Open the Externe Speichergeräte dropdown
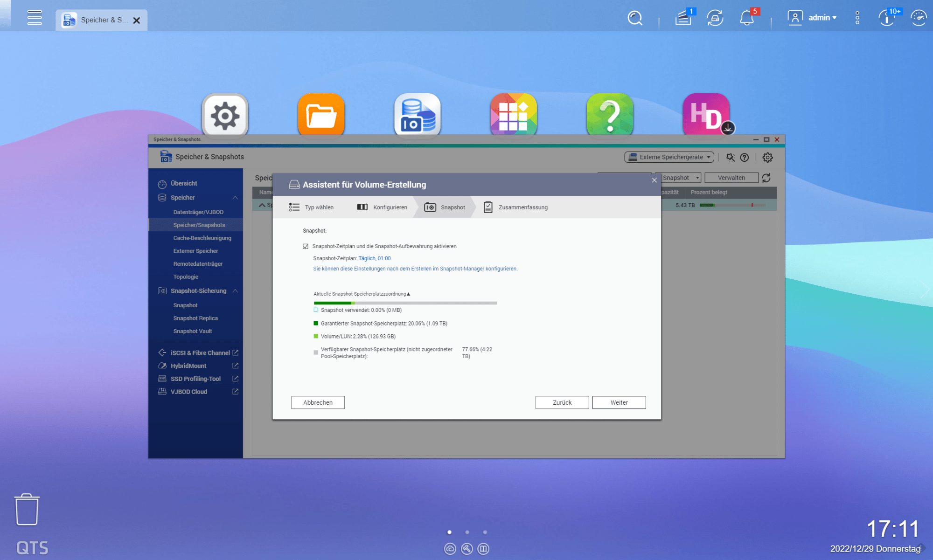The image size is (933, 560). (x=669, y=157)
